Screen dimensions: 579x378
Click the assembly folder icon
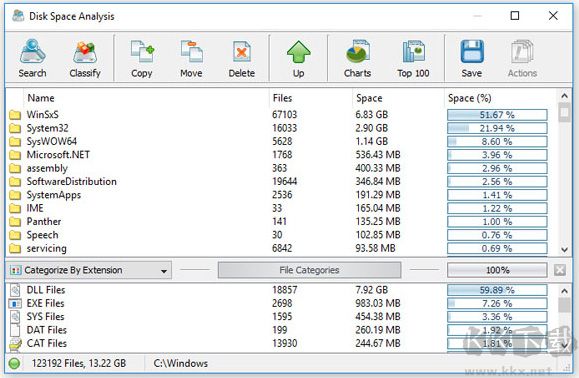[x=15, y=168]
